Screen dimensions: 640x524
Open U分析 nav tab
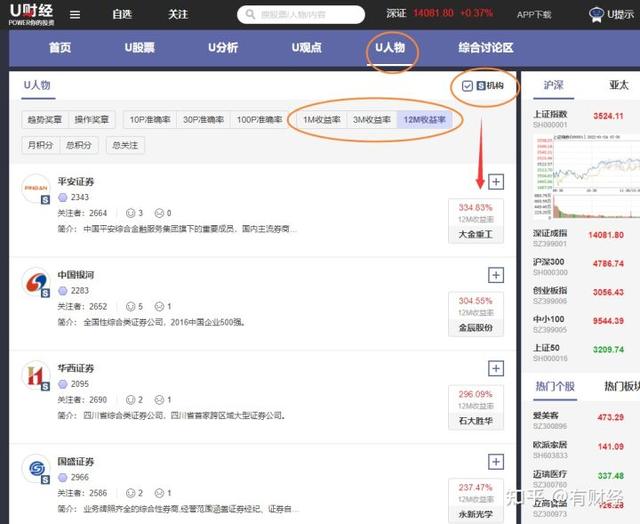[x=223, y=48]
